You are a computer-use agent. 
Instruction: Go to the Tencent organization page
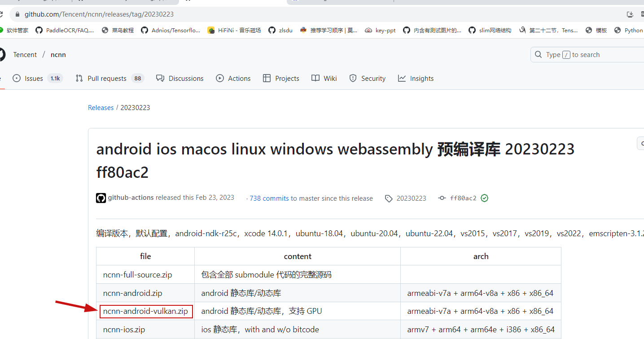point(25,55)
